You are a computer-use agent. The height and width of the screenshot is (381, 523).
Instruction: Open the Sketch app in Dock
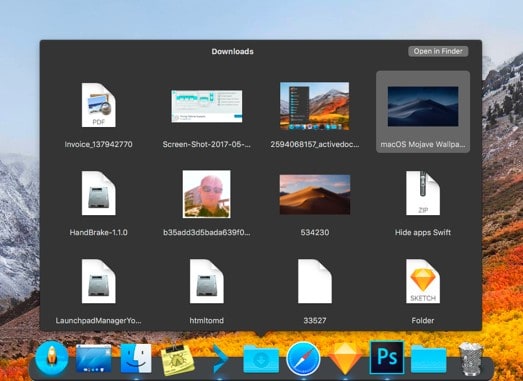click(x=345, y=359)
